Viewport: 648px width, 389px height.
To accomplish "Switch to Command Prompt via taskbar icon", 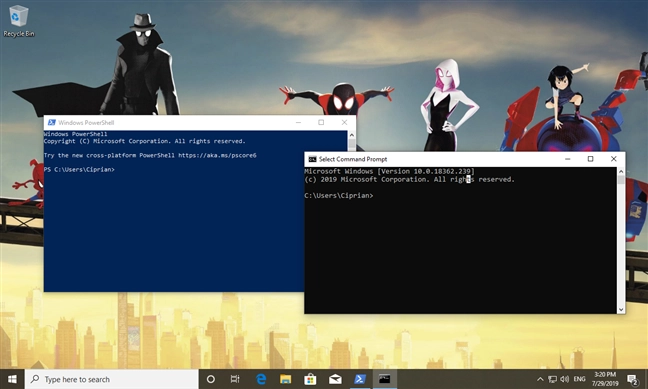I will point(385,379).
